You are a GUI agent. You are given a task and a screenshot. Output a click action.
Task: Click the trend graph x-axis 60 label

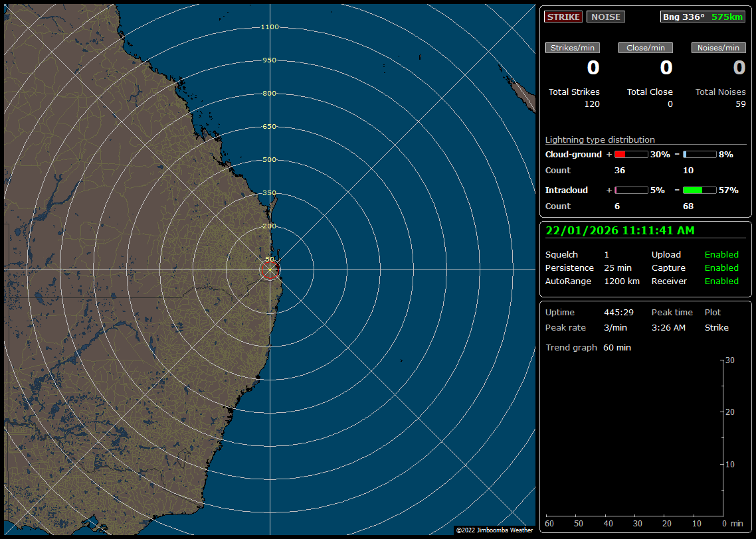coord(549,524)
